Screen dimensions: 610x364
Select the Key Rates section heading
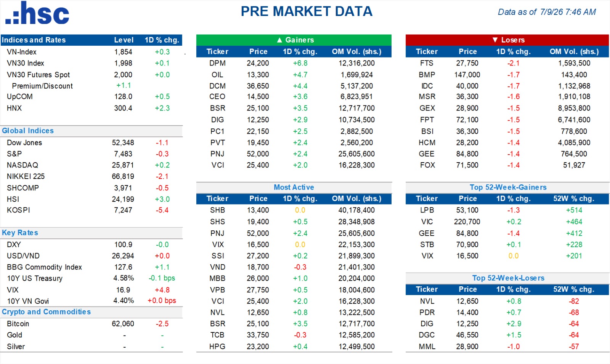coord(20,233)
